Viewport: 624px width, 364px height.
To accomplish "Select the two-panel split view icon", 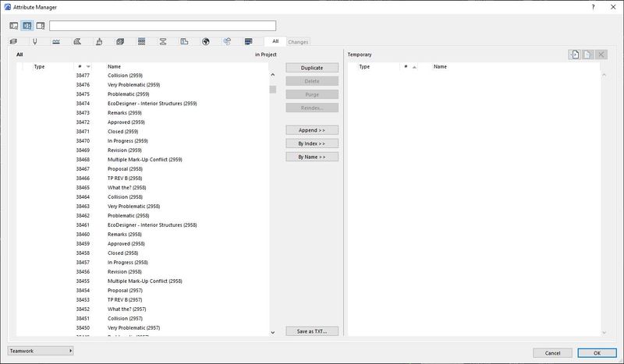I will 27,26.
